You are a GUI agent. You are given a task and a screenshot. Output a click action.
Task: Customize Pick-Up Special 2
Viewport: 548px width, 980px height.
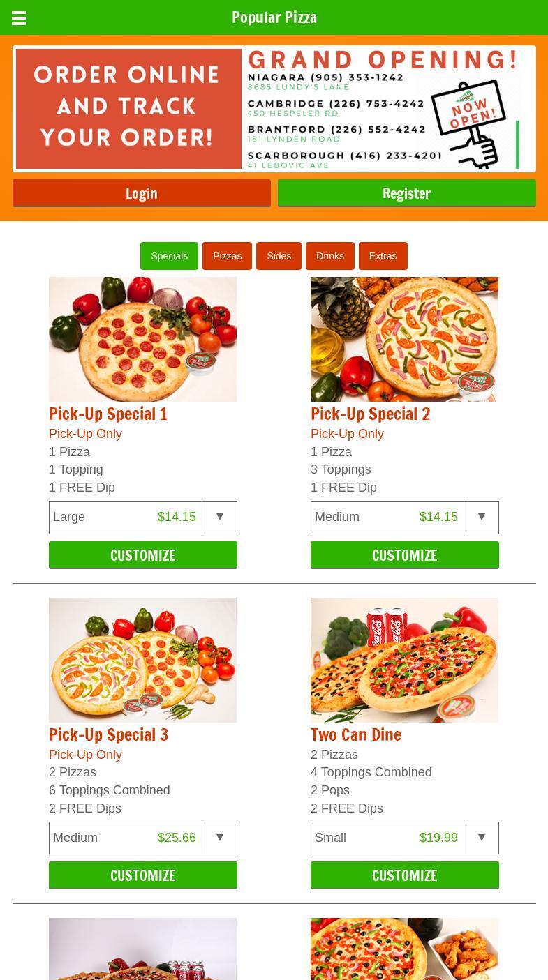point(405,555)
